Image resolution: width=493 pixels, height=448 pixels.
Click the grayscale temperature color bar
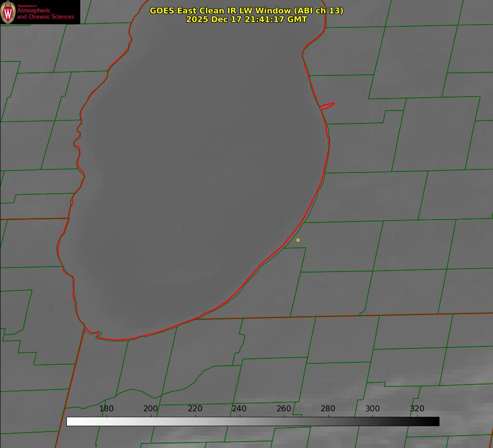click(x=253, y=421)
